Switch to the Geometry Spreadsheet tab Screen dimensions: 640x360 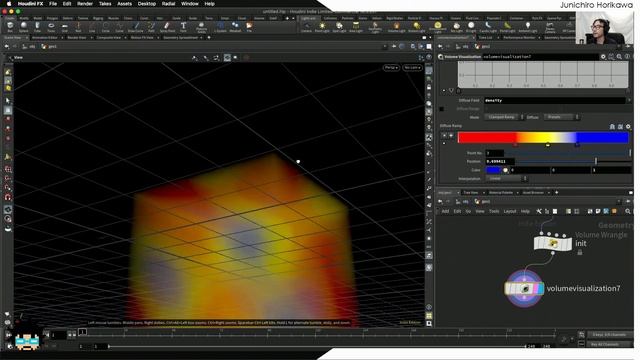click(180, 38)
